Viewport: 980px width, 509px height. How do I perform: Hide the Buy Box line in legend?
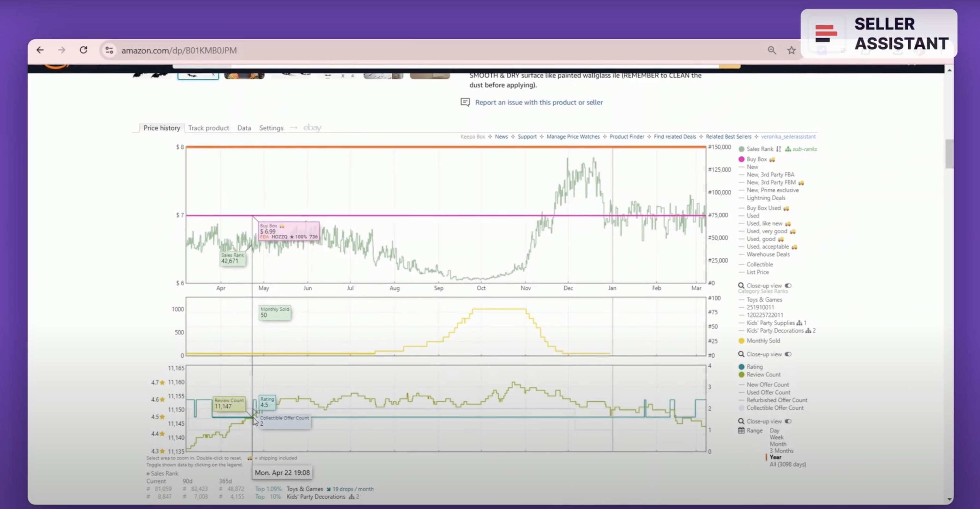[756, 159]
